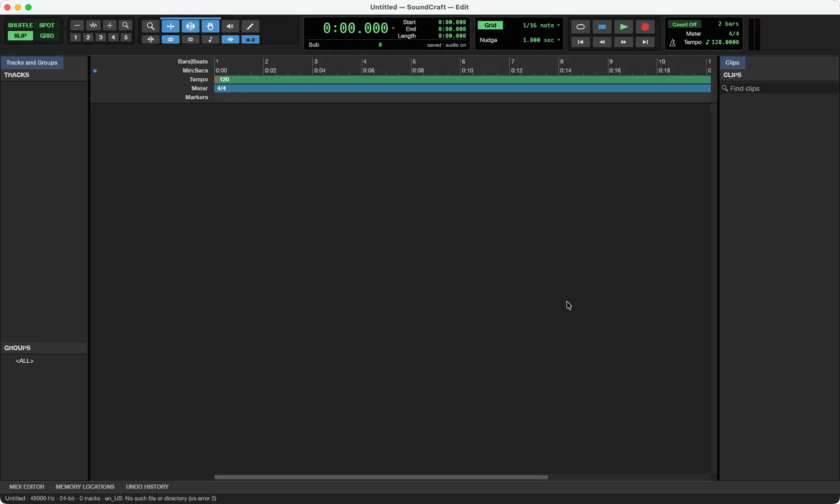Switch to the Tracks and Groups tab
Image resolution: width=840 pixels, height=504 pixels.
[x=32, y=62]
